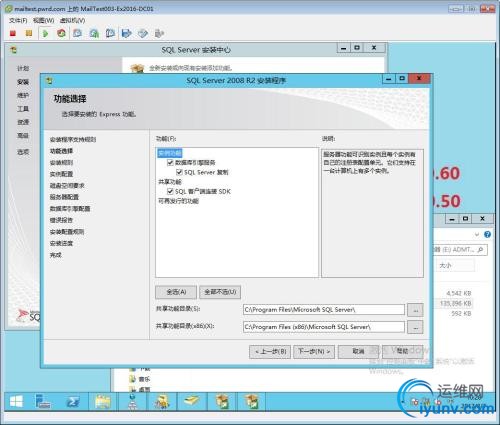Click the 下一步(N) > next button
The image size is (500, 425).
(x=314, y=352)
